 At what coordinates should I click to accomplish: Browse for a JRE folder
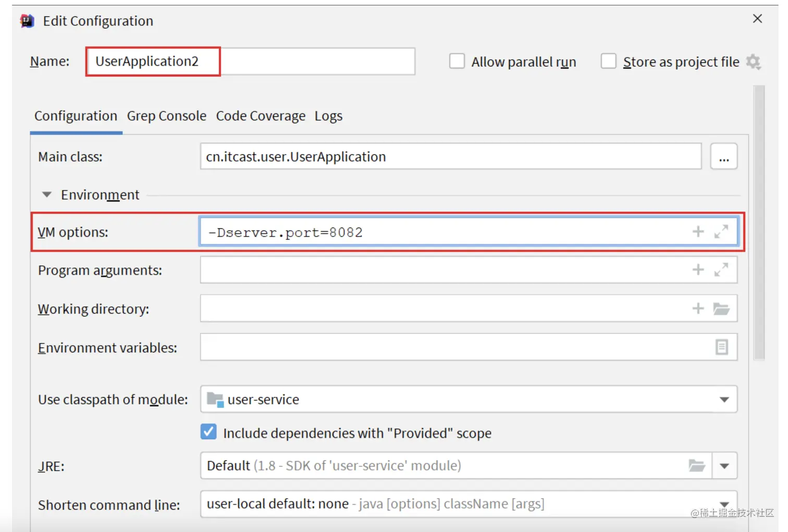tap(697, 465)
